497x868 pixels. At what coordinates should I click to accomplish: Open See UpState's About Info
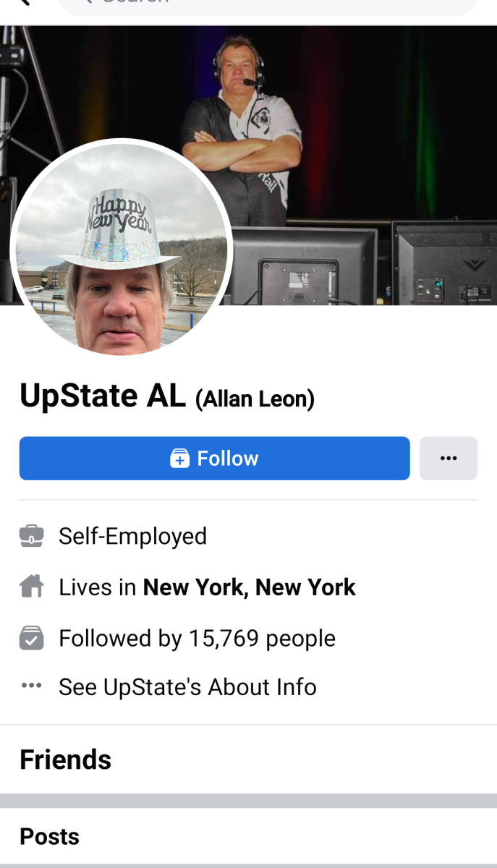[187, 686]
